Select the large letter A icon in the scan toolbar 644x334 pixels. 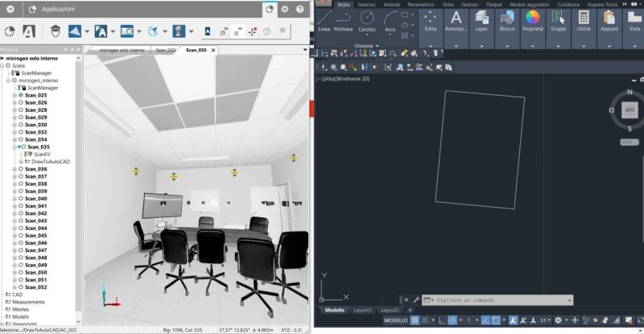coord(29,31)
